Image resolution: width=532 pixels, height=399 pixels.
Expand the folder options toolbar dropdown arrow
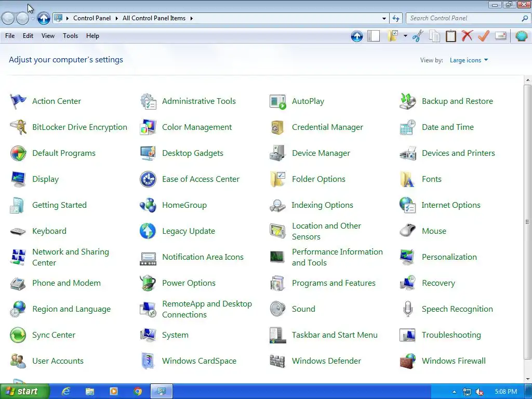405,36
